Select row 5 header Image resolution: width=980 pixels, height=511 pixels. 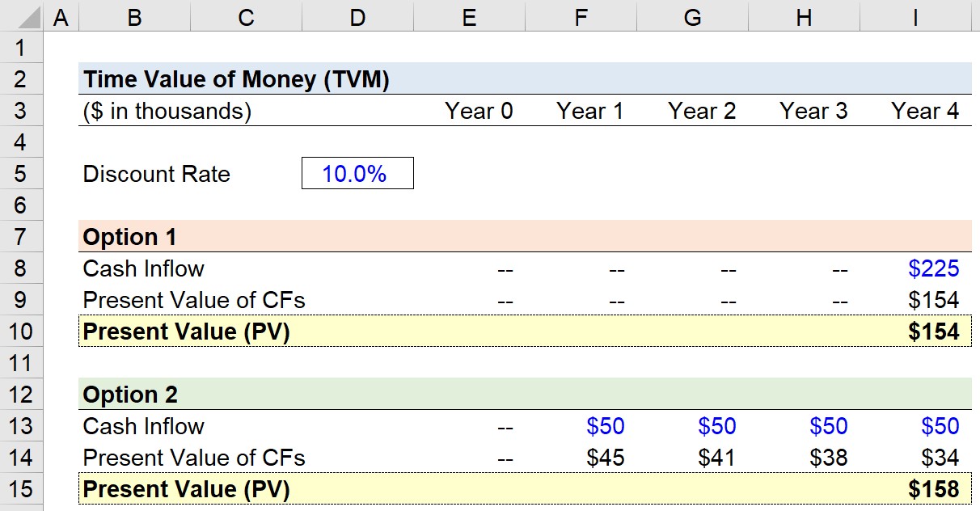pos(22,173)
